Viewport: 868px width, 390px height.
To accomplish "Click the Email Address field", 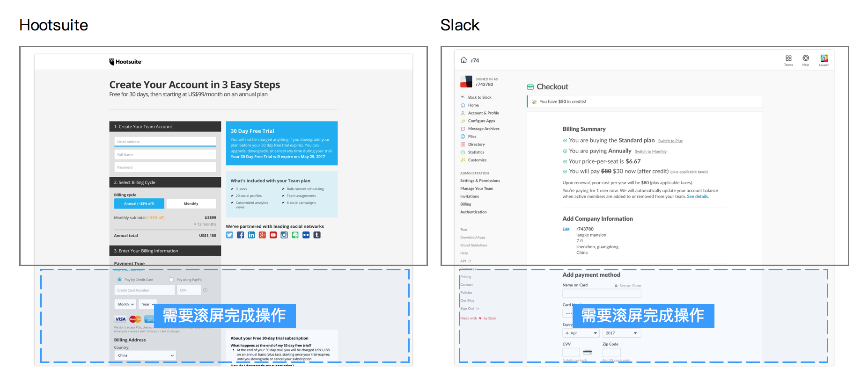I will [x=165, y=141].
